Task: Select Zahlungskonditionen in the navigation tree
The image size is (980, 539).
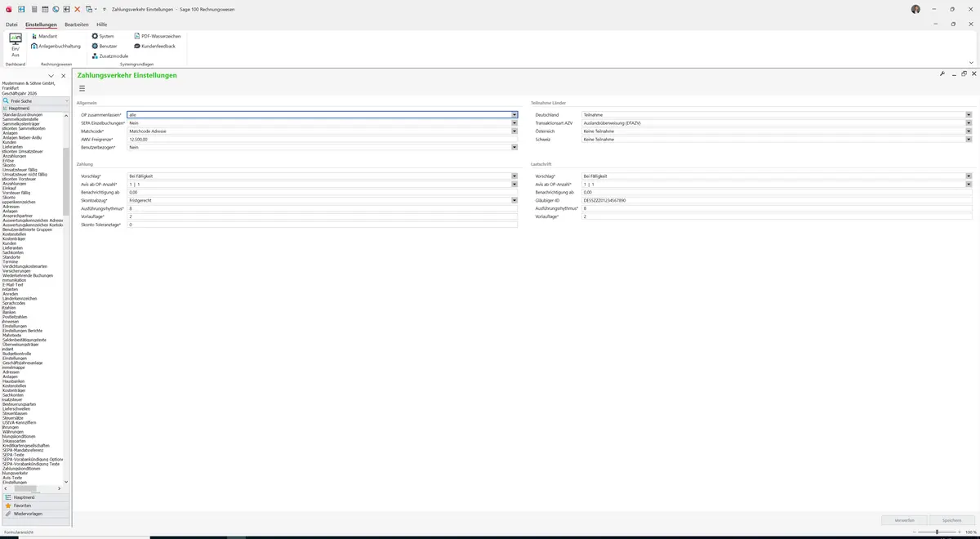Action: coord(21,468)
